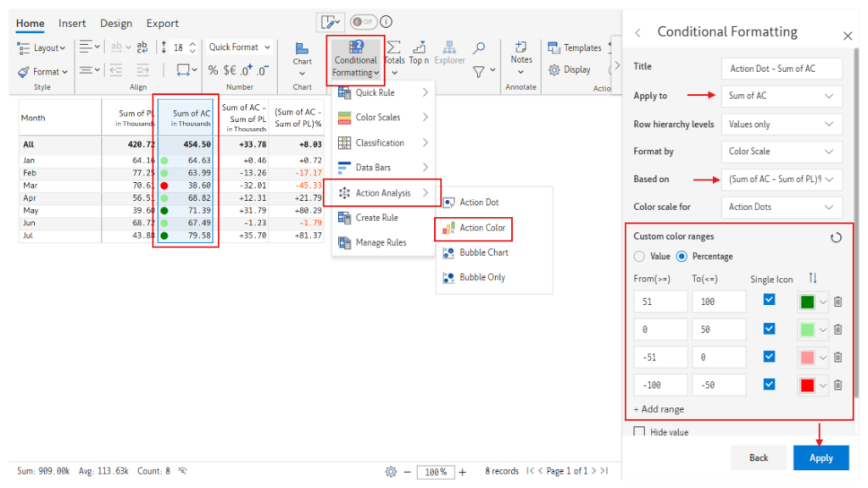Click the wrap text abc icon
The height and width of the screenshot is (488, 868).
pyautogui.click(x=142, y=47)
